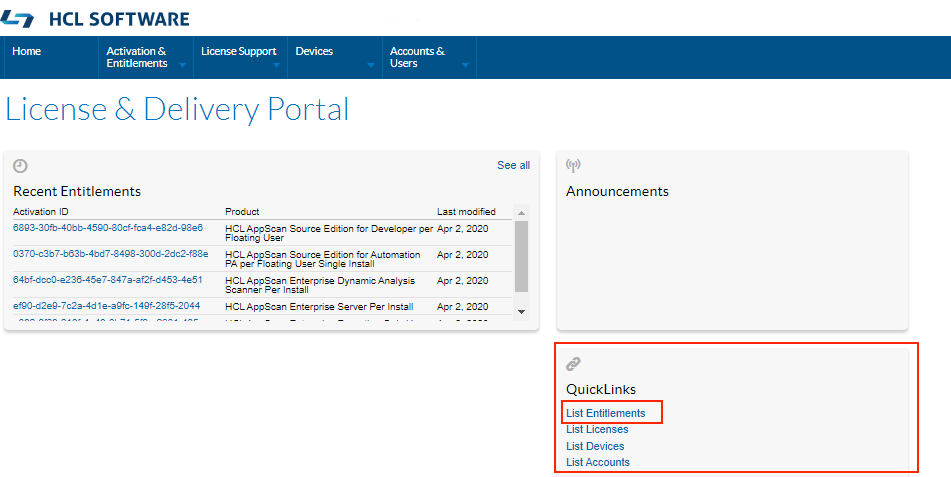
Task: Open the Accounts & Users dropdown arrow
Action: 465,65
